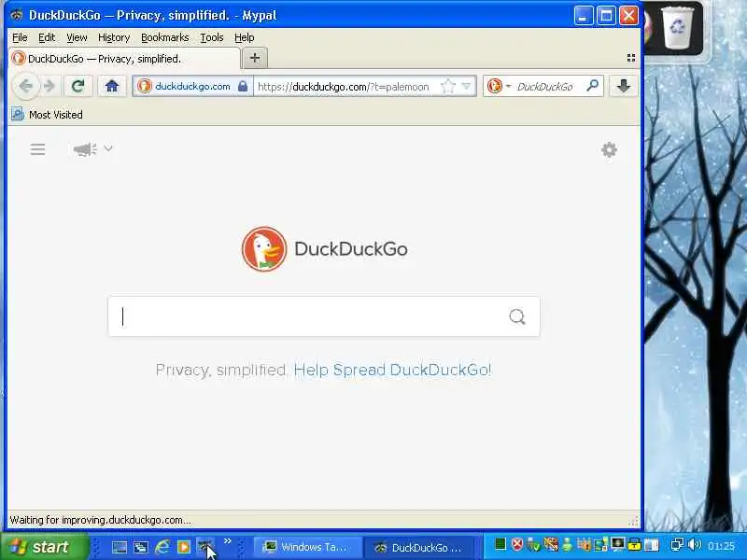
Task: Click the 01:25 system clock
Action: (x=721, y=546)
